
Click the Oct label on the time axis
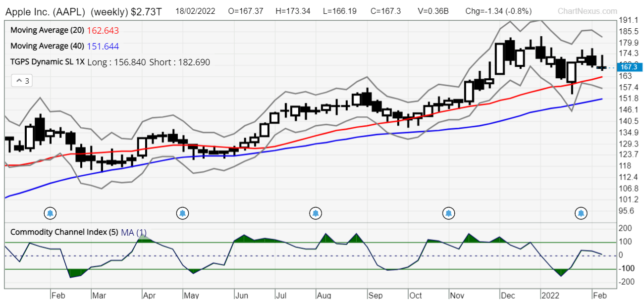[415, 296]
